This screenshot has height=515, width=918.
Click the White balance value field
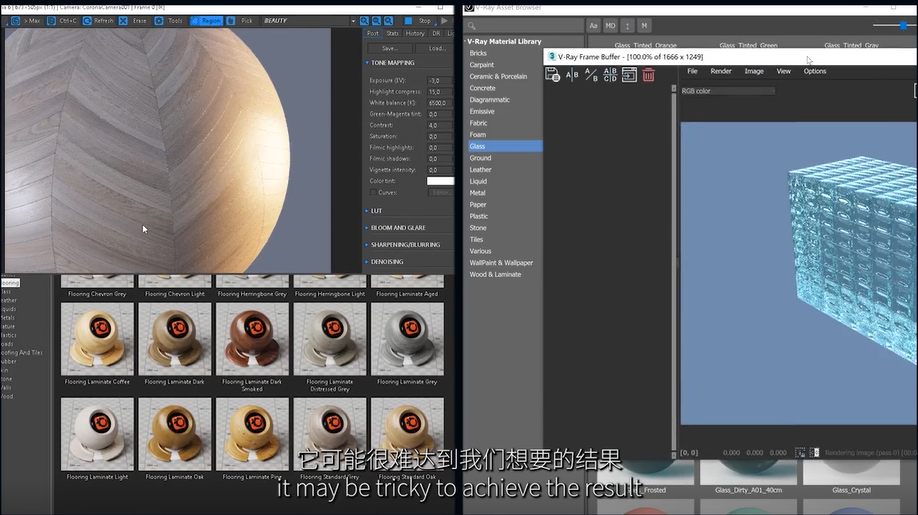440,103
